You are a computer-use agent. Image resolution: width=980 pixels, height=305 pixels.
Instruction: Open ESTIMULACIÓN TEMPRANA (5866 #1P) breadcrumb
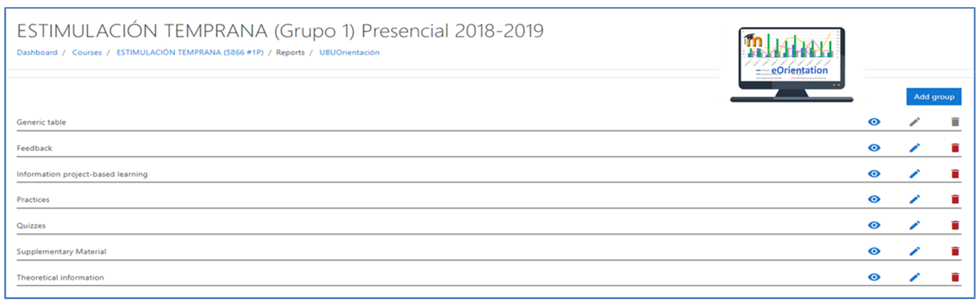tap(190, 53)
